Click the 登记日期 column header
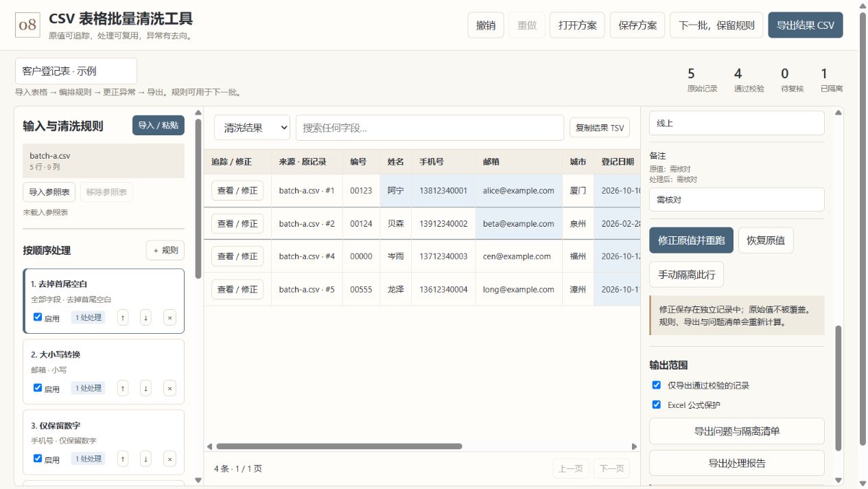Screen dimensions: 868x489 [618, 162]
